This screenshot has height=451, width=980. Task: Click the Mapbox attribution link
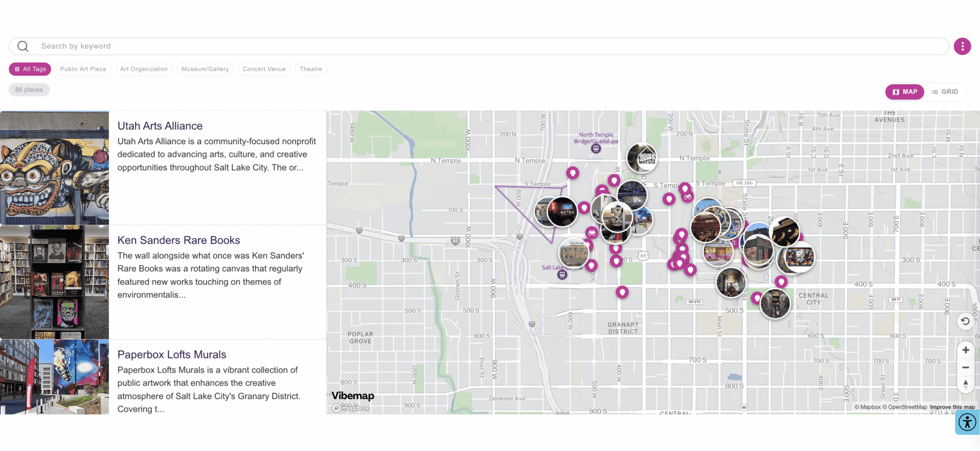click(x=867, y=407)
